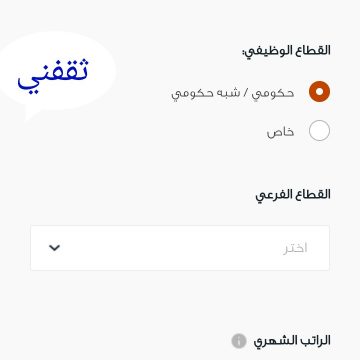The width and height of the screenshot is (360, 360).
Task: Click the اختر placeholder in sub-sector dropdown
Action: (x=295, y=248)
